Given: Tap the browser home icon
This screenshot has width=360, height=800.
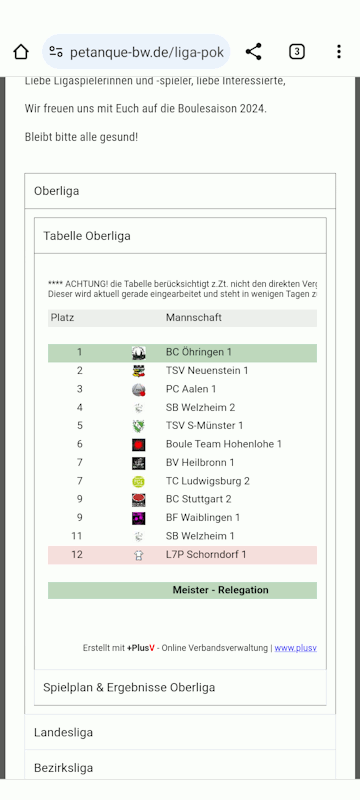Looking at the screenshot, I should (21, 52).
